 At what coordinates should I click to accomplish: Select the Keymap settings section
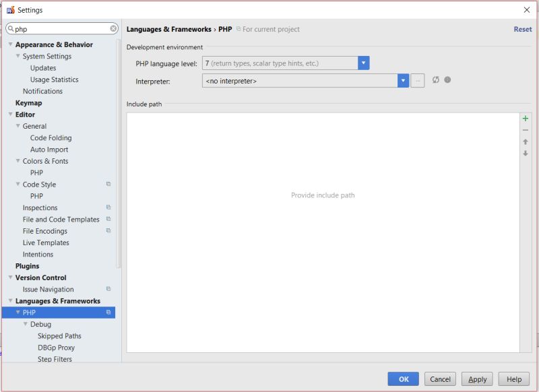click(x=30, y=102)
